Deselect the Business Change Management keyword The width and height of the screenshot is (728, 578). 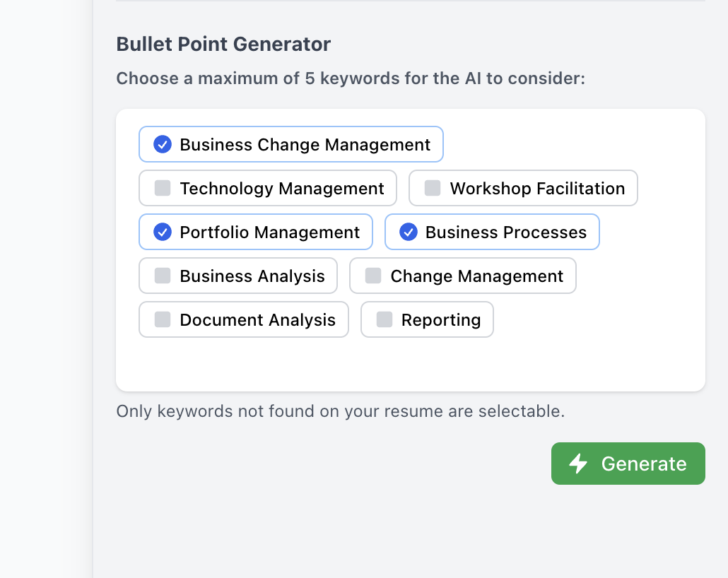point(290,144)
